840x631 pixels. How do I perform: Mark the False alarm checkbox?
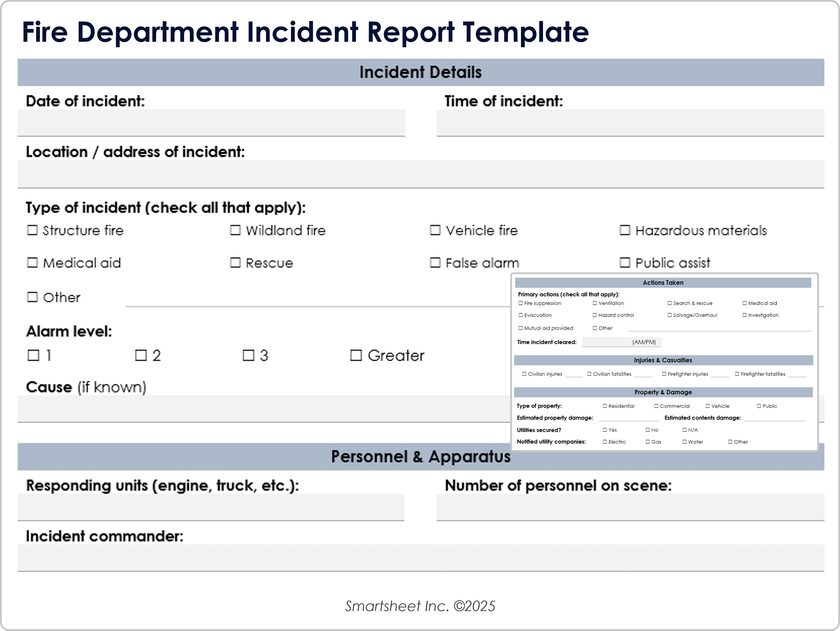tap(435, 263)
